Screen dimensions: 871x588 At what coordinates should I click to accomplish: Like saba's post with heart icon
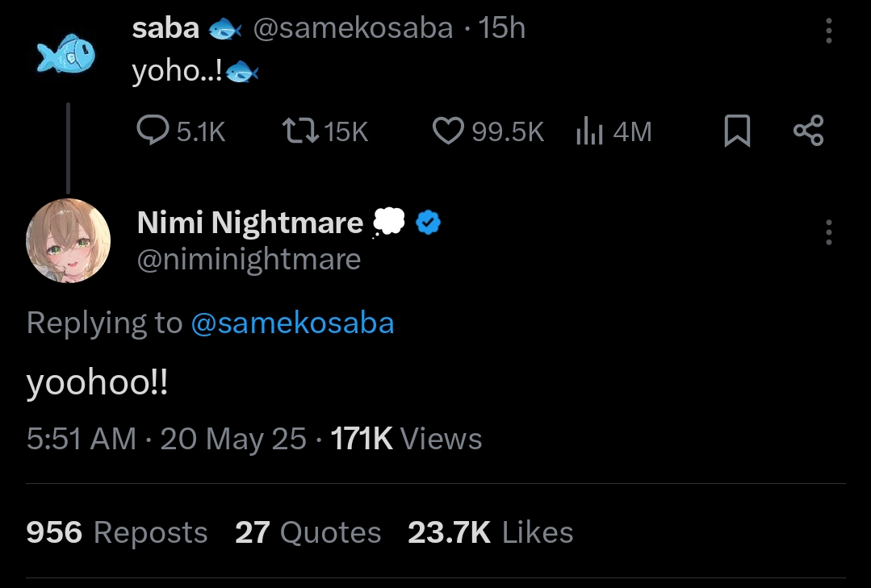449,131
